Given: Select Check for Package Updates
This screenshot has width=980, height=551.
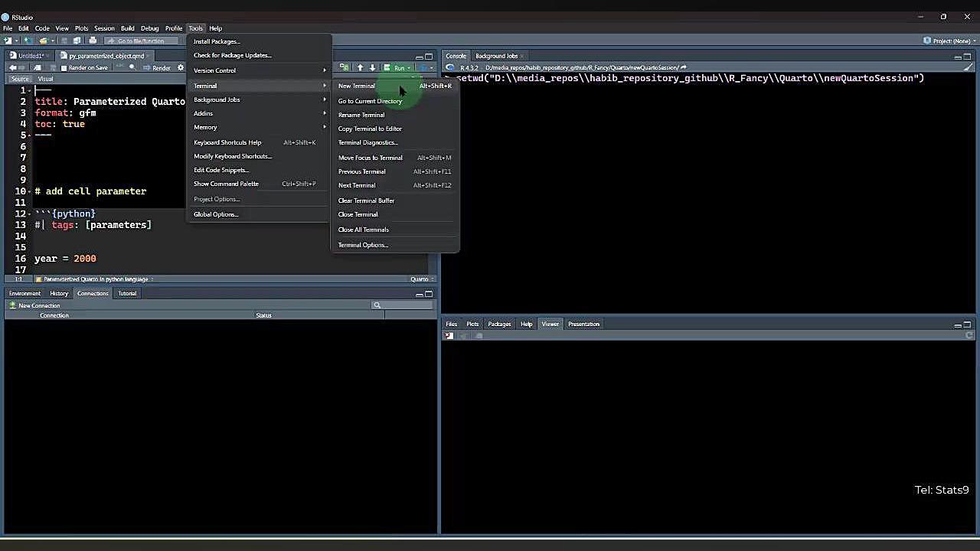Looking at the screenshot, I should [x=260, y=55].
